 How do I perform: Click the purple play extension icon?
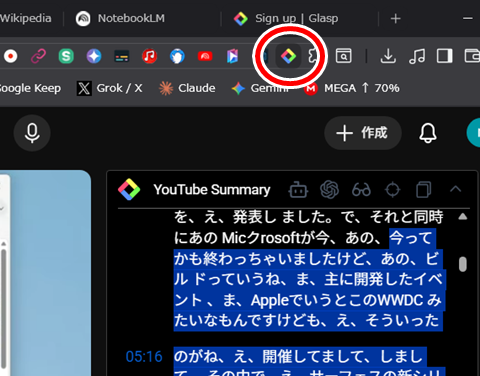coord(233,56)
